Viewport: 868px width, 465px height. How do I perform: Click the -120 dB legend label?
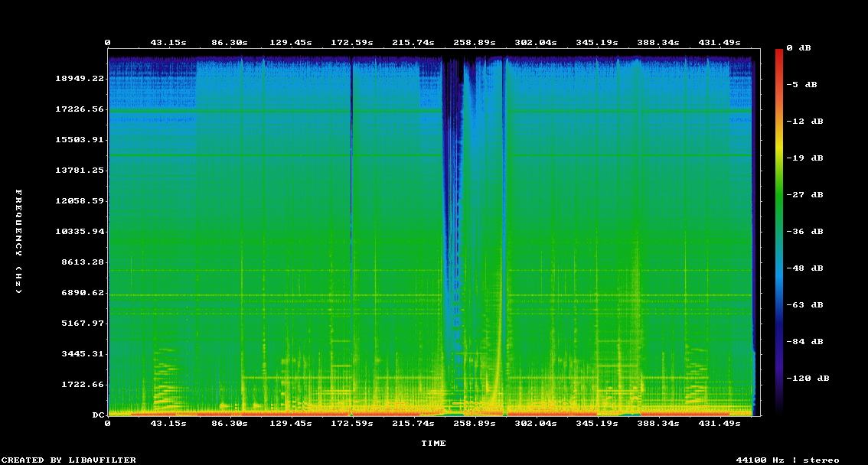click(810, 378)
